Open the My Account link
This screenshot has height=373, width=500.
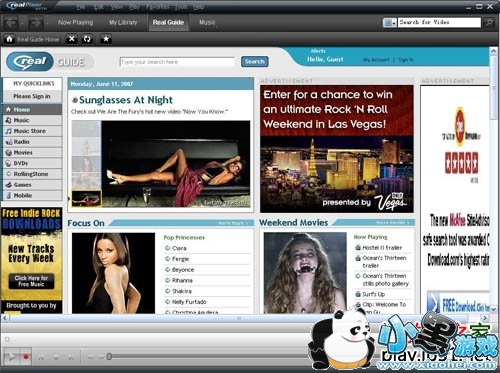point(376,60)
